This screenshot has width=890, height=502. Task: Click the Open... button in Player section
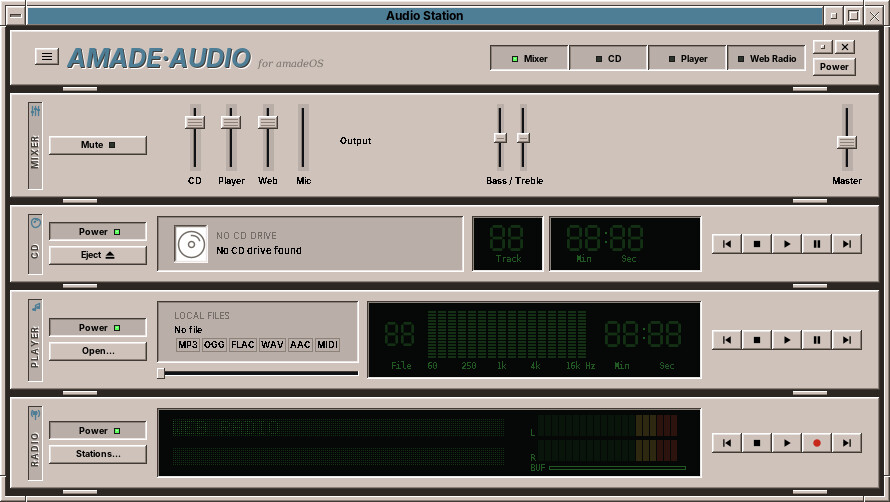coord(98,351)
